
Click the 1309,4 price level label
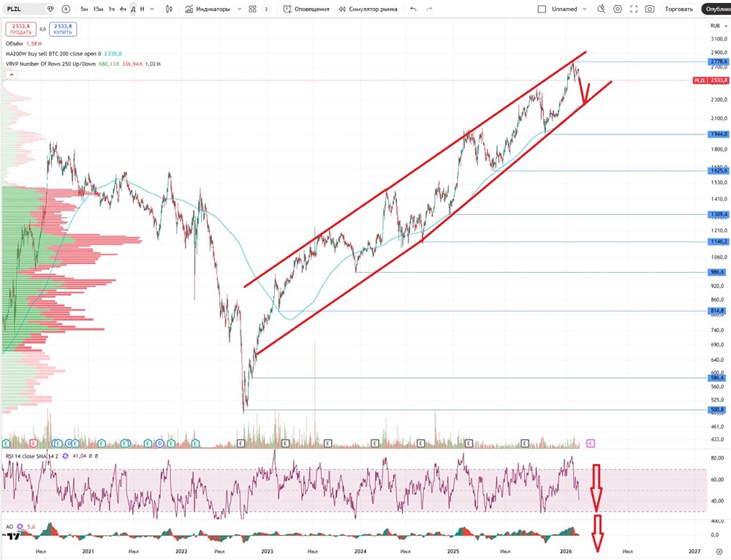coord(719,214)
